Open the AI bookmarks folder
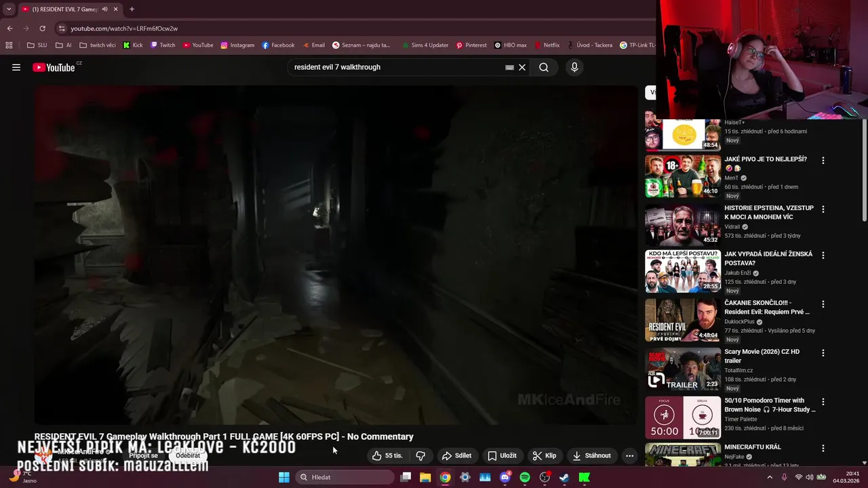The height and width of the screenshot is (488, 868). click(64, 45)
